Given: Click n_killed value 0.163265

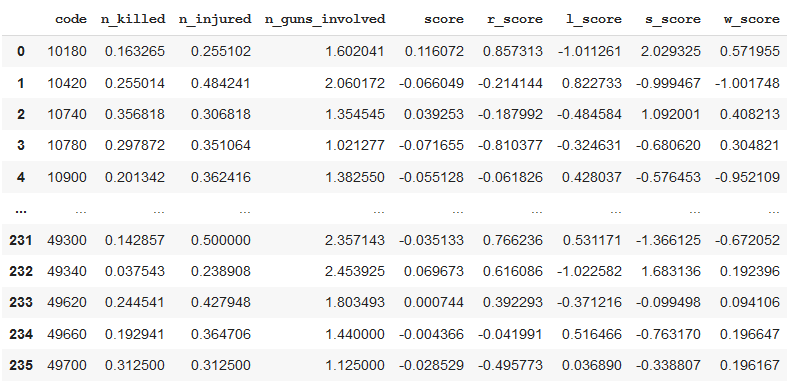Looking at the screenshot, I should tap(135, 51).
